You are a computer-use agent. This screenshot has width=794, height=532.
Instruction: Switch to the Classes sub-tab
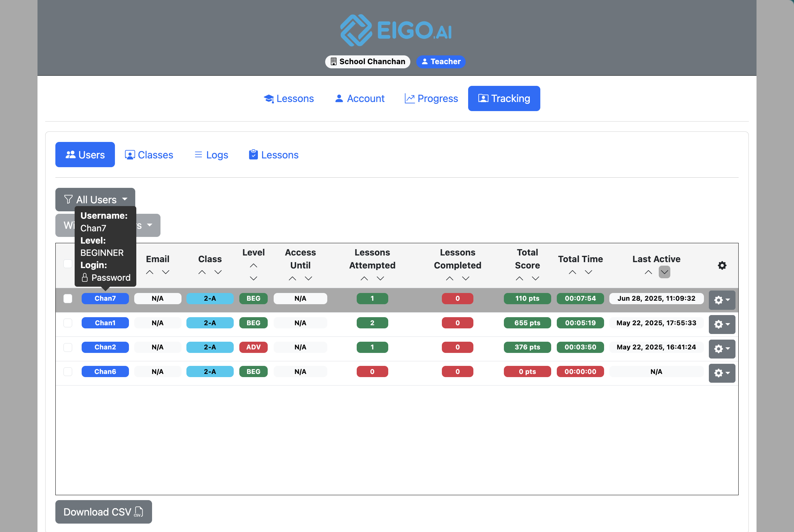pos(149,155)
